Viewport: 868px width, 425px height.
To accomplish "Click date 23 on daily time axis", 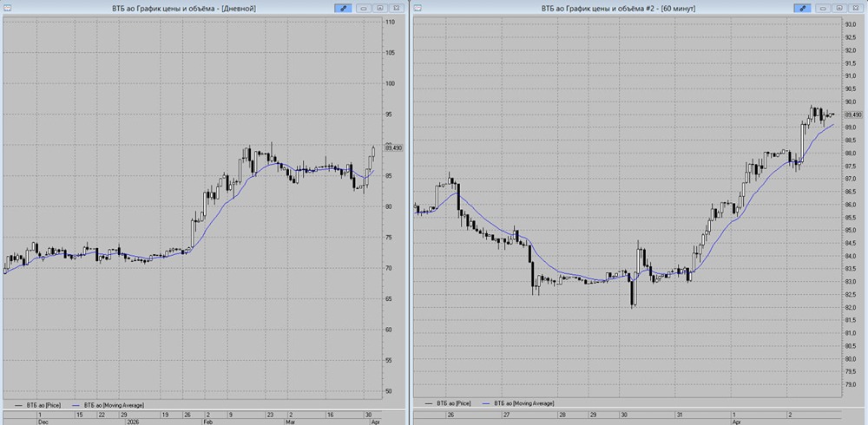I will (x=269, y=415).
